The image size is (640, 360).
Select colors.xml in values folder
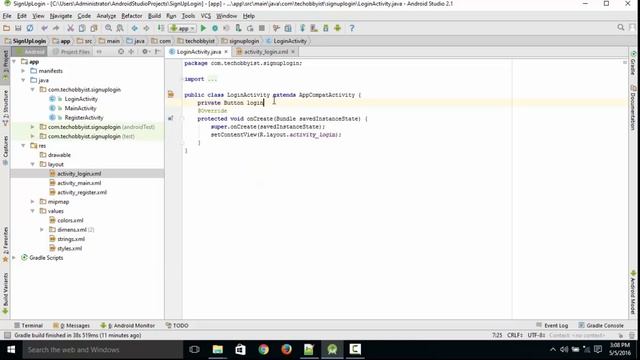70,220
